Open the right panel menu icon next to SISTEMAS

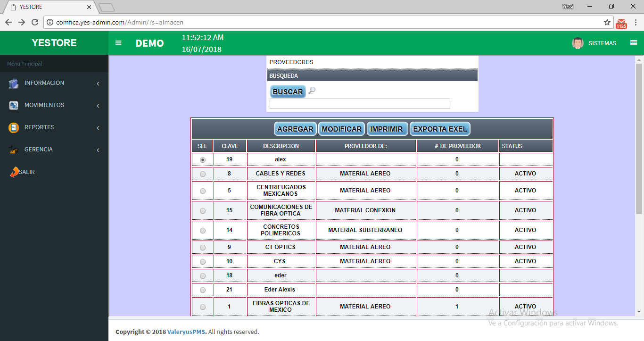[x=633, y=43]
